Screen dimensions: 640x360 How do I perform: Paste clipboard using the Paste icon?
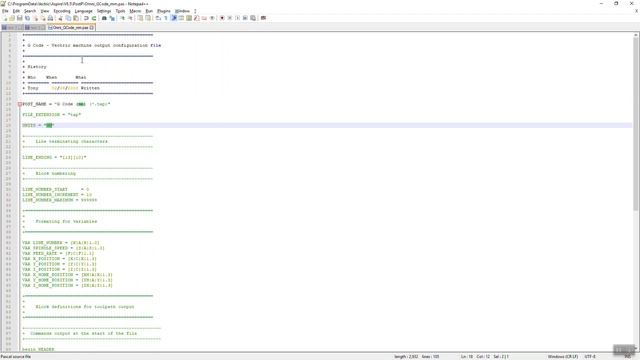pos(76,18)
